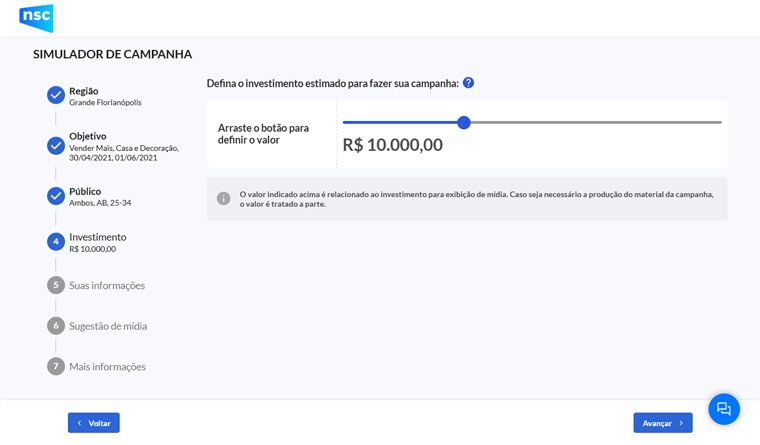
Task: Click the step 6 number circle
Action: (56, 326)
